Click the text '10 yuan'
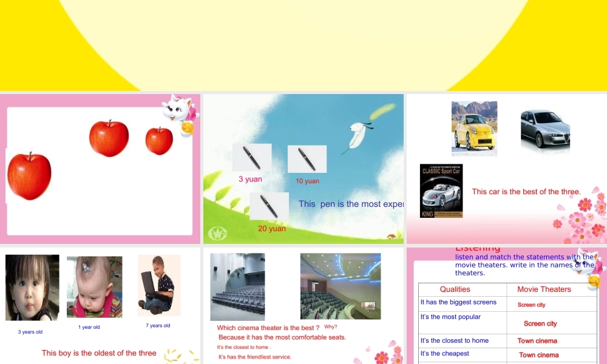 click(307, 181)
